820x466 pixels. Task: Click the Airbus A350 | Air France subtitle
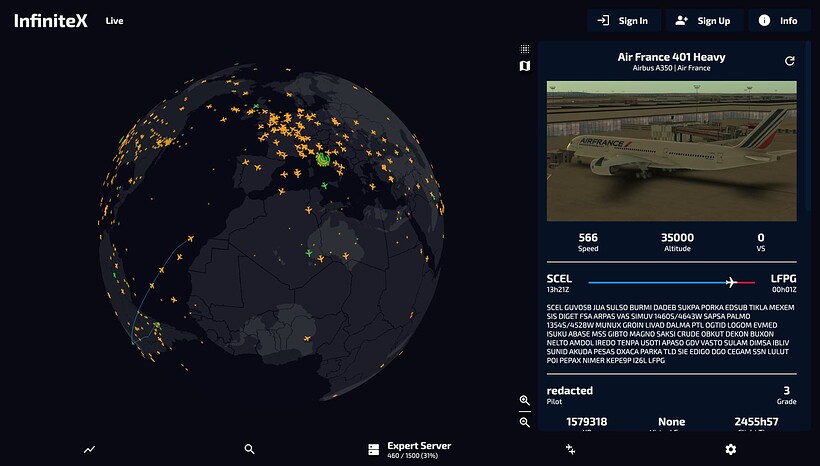pyautogui.click(x=671, y=68)
